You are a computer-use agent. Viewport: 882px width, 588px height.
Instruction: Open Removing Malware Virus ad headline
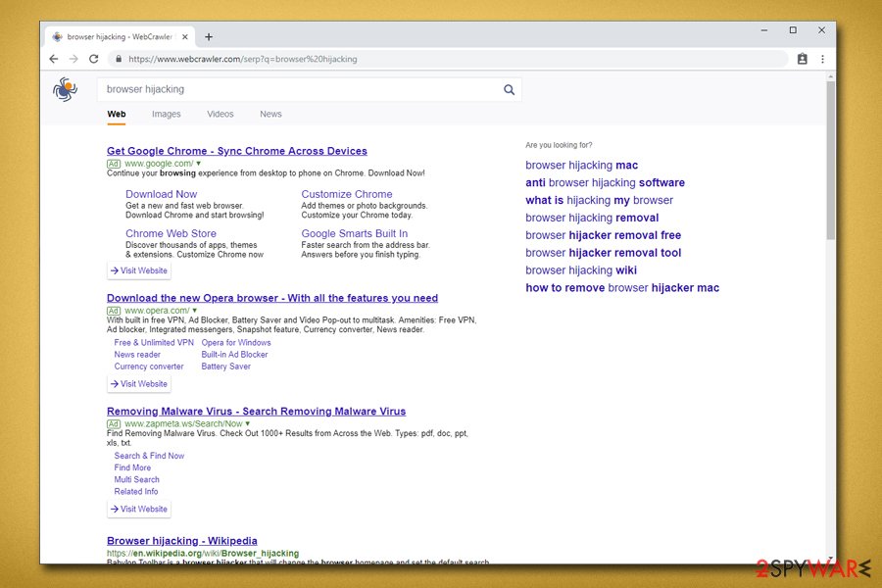pyautogui.click(x=256, y=412)
